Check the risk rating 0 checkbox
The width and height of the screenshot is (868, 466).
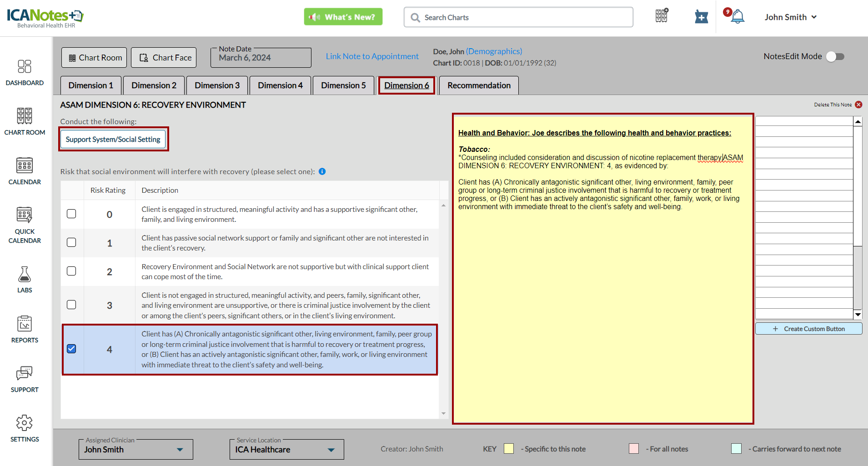pos(71,214)
